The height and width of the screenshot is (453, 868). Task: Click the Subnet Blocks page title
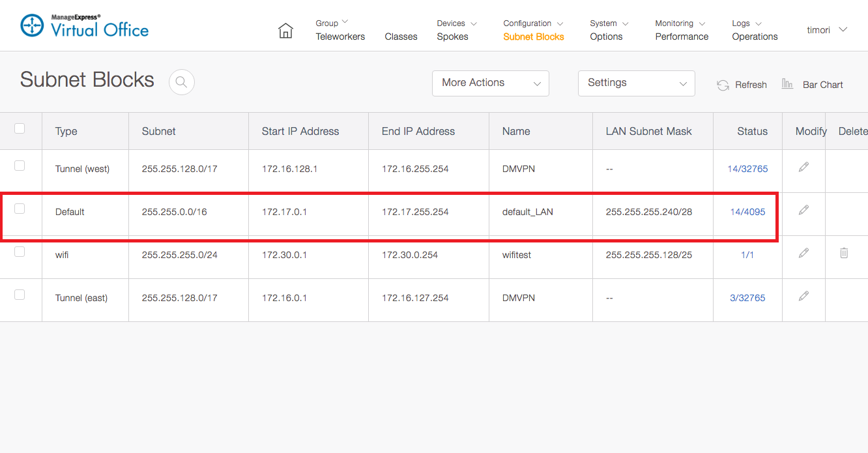[87, 80]
